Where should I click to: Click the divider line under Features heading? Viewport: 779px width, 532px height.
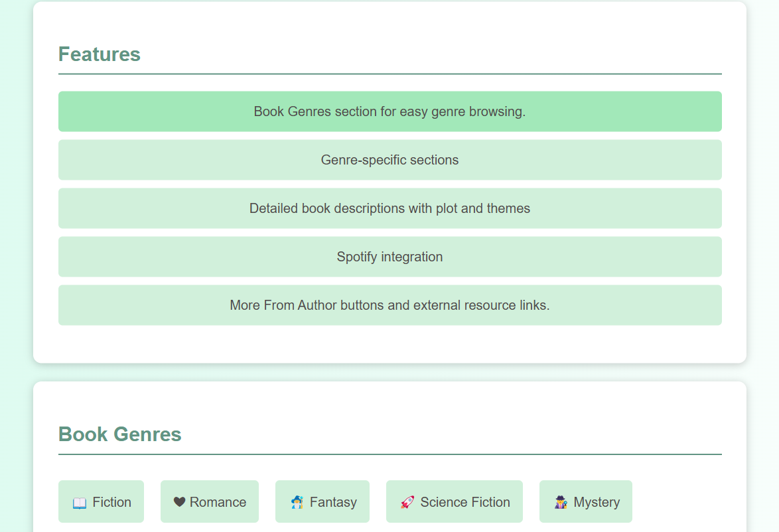(389, 74)
